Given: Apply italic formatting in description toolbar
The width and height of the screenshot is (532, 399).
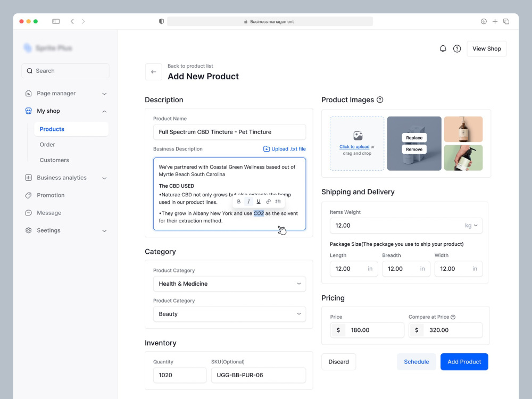Looking at the screenshot, I should [248, 202].
